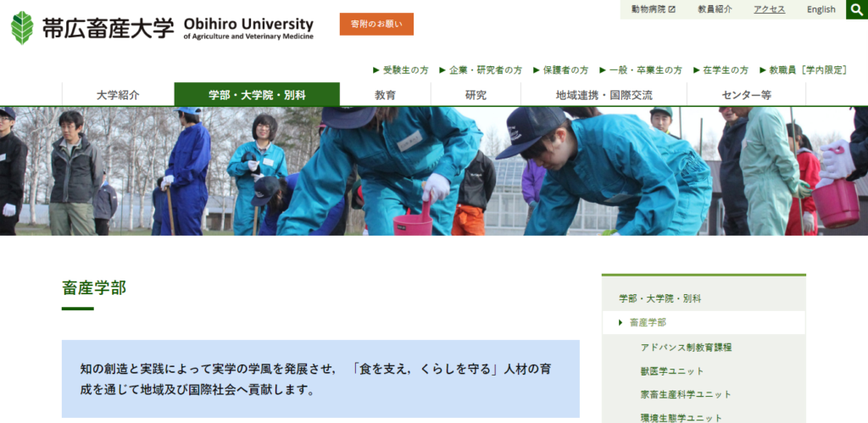Open the 保護者の方 audience link
Image resolution: width=868 pixels, height=423 pixels.
[561, 70]
